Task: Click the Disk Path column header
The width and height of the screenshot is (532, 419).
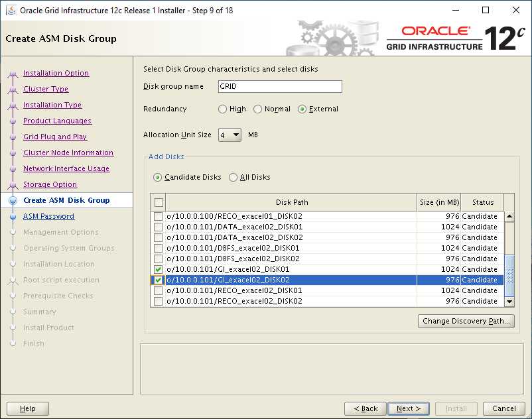Action: [292, 202]
